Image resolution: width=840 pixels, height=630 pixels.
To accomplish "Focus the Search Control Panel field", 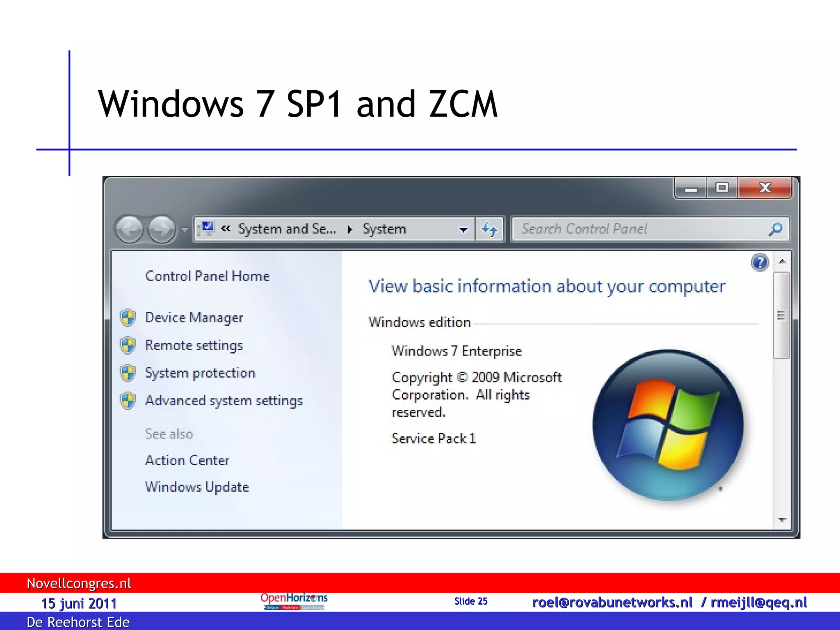I will coord(650,229).
